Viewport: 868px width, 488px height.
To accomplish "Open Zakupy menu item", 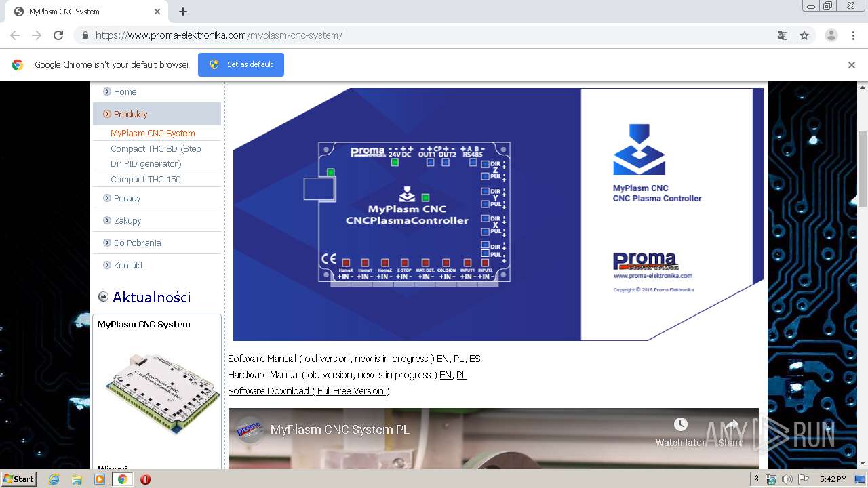I will (127, 220).
